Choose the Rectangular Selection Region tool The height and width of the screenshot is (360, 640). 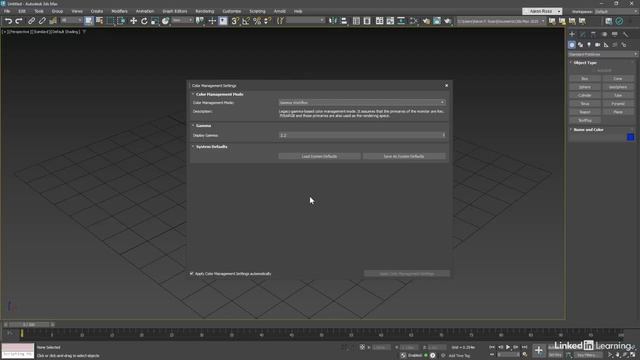(x=110, y=21)
